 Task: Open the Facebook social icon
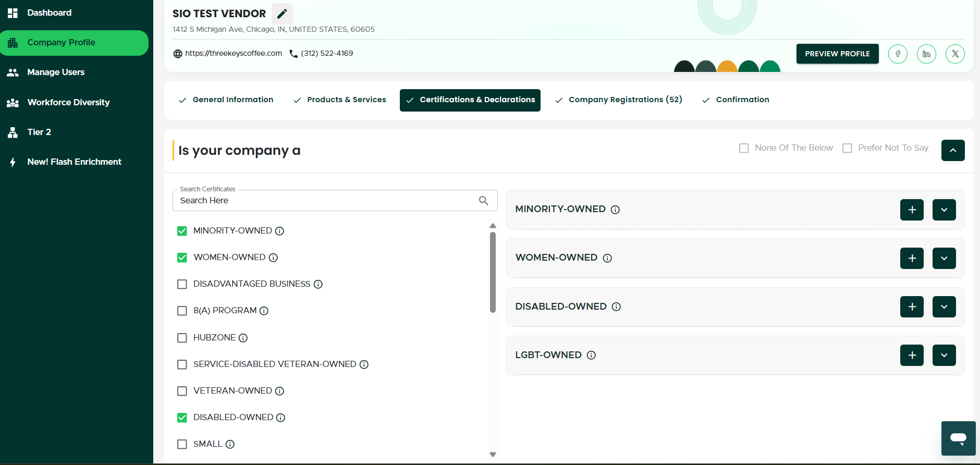tap(898, 54)
